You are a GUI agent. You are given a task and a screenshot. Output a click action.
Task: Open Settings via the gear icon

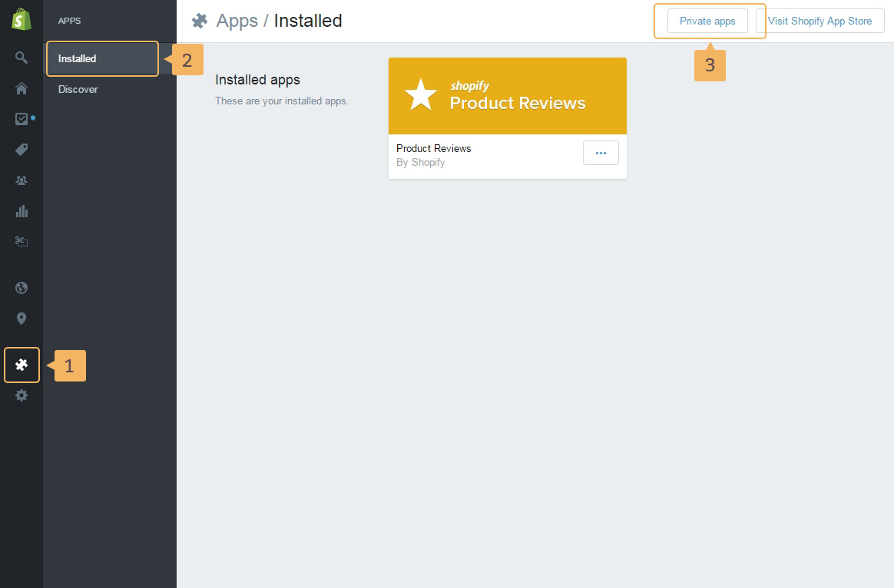(22, 395)
